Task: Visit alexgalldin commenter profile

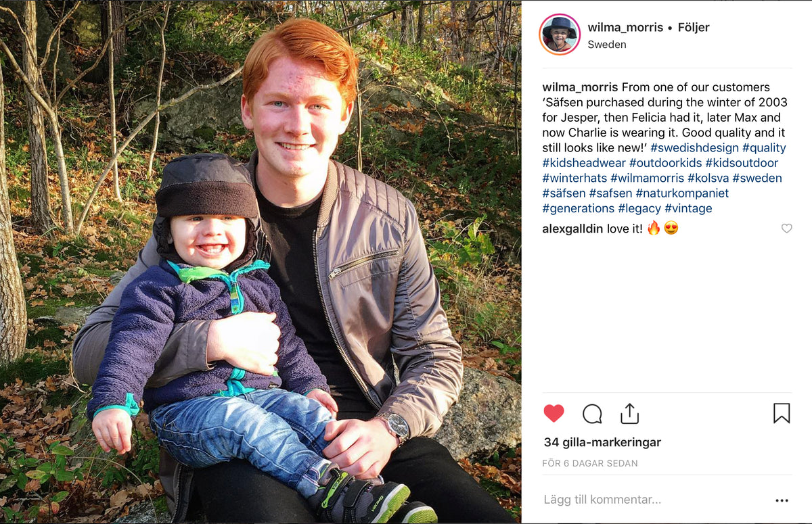Action: click(572, 229)
